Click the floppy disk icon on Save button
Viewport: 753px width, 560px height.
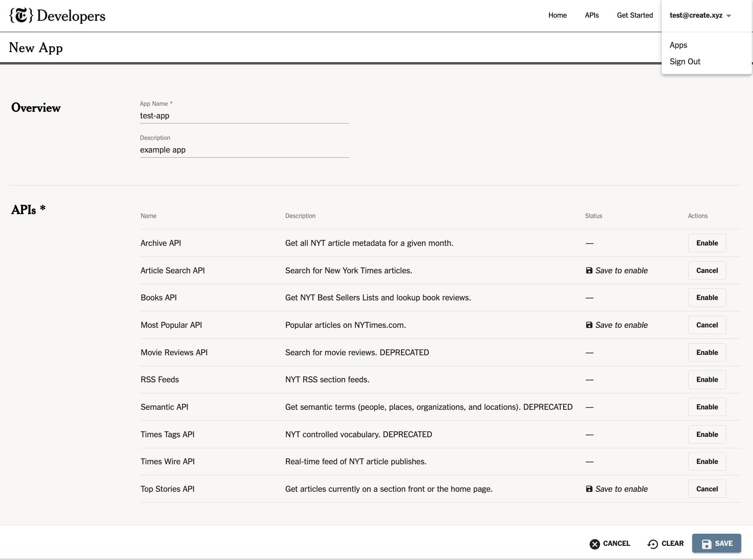(x=706, y=544)
